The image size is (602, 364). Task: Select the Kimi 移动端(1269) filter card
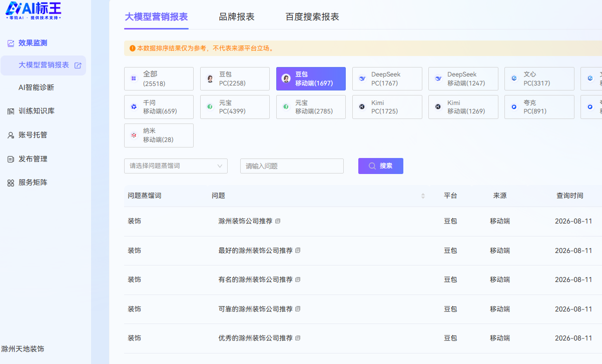[x=463, y=107]
